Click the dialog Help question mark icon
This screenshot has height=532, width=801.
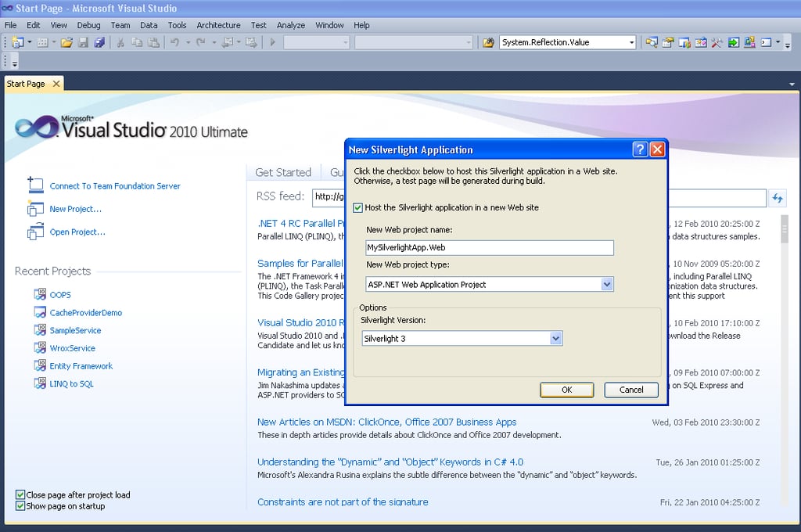[640, 149]
